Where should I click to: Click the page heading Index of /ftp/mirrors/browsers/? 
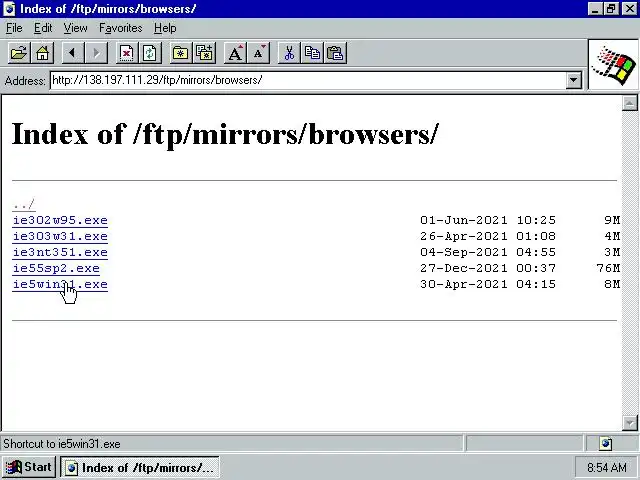coord(225,135)
